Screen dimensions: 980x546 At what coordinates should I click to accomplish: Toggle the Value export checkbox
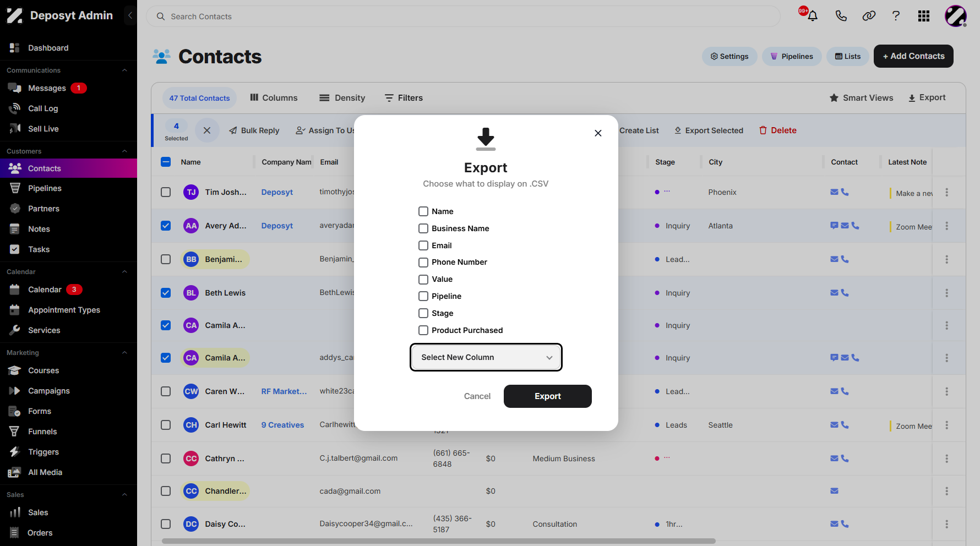pos(423,280)
